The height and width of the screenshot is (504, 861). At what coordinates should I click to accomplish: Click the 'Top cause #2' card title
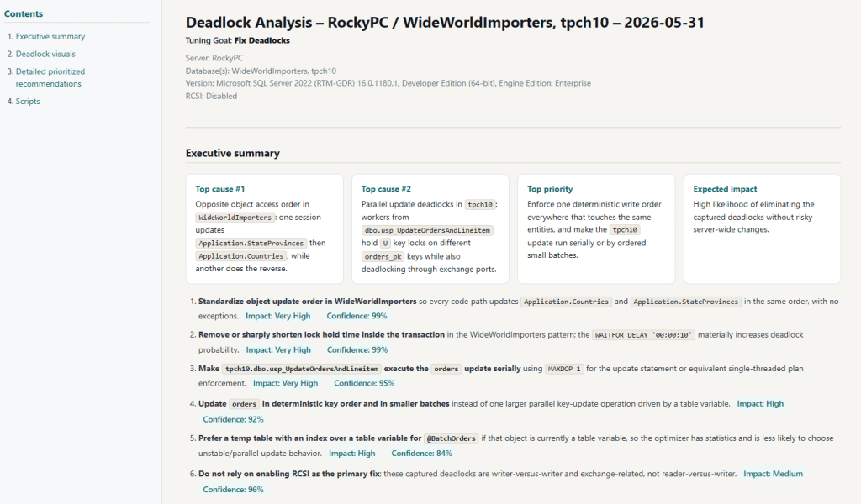[386, 189]
